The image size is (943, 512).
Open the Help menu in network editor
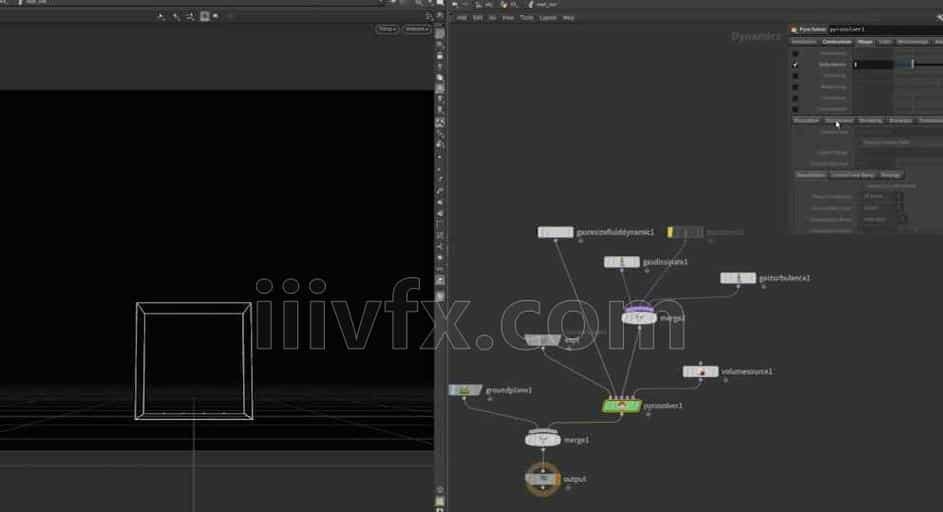point(568,18)
